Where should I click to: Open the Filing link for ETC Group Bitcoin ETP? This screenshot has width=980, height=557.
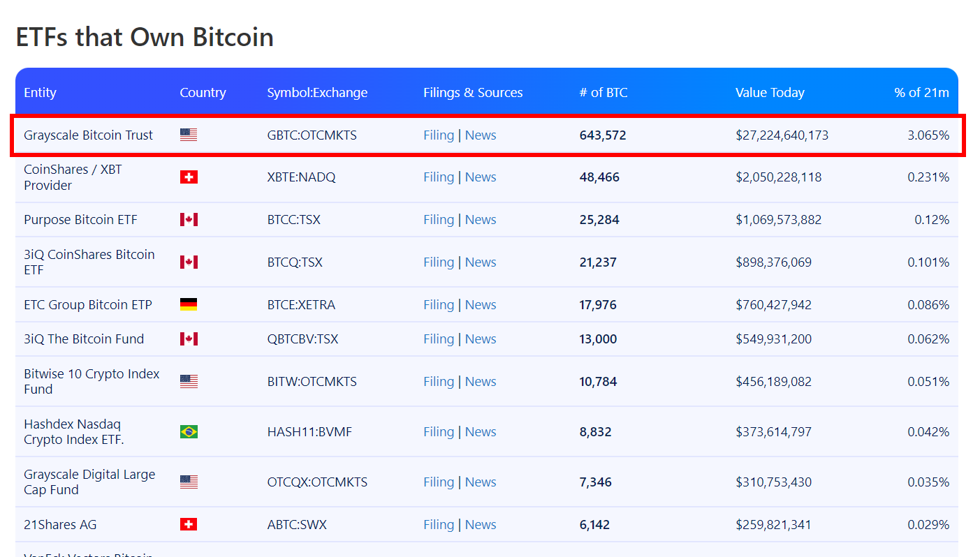(439, 305)
